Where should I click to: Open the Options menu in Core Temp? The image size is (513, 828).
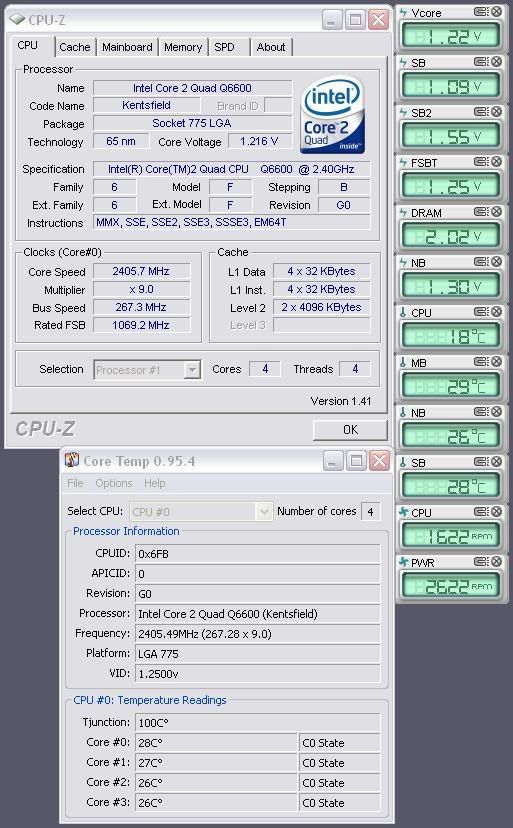(x=114, y=483)
